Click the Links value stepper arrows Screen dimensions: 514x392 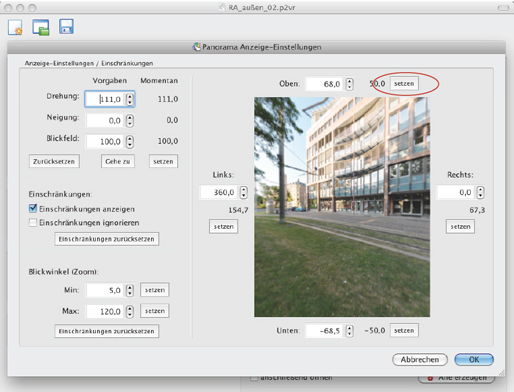244,192
